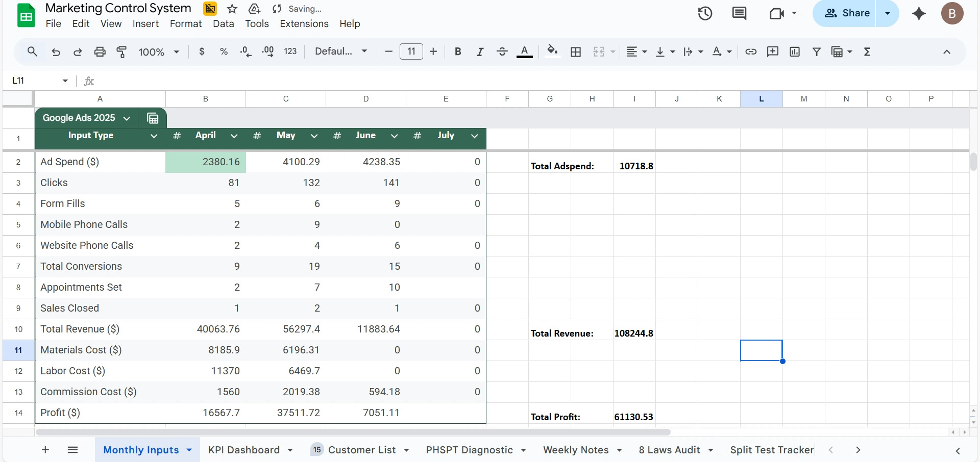
Task: Switch to the Customer List tab
Action: (x=362, y=450)
